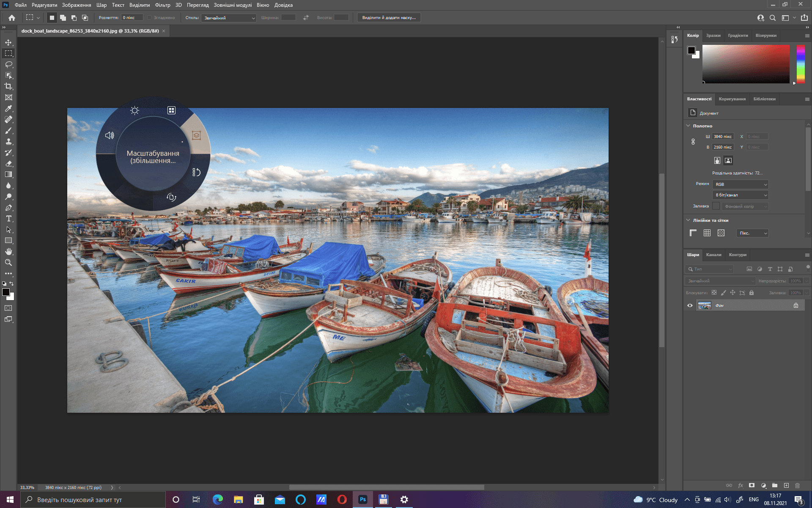Viewport: 812px width, 508px height.
Task: Hide the Фон layer visibility eye
Action: (690, 305)
